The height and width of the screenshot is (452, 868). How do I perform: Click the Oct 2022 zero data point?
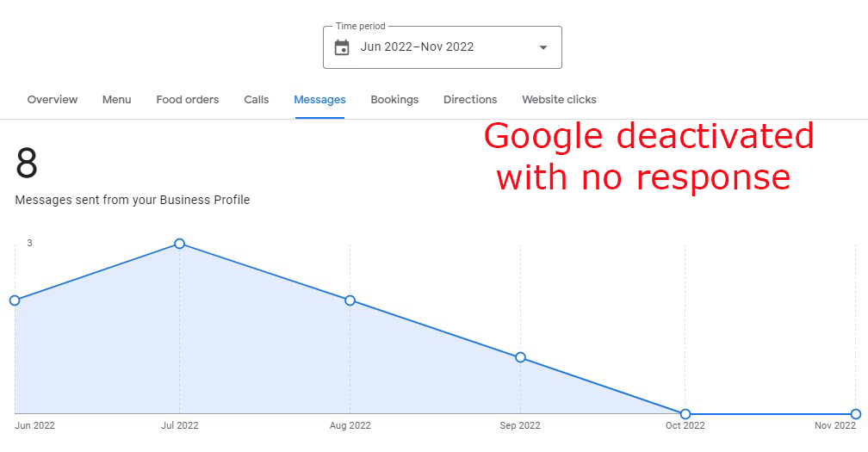[685, 414]
